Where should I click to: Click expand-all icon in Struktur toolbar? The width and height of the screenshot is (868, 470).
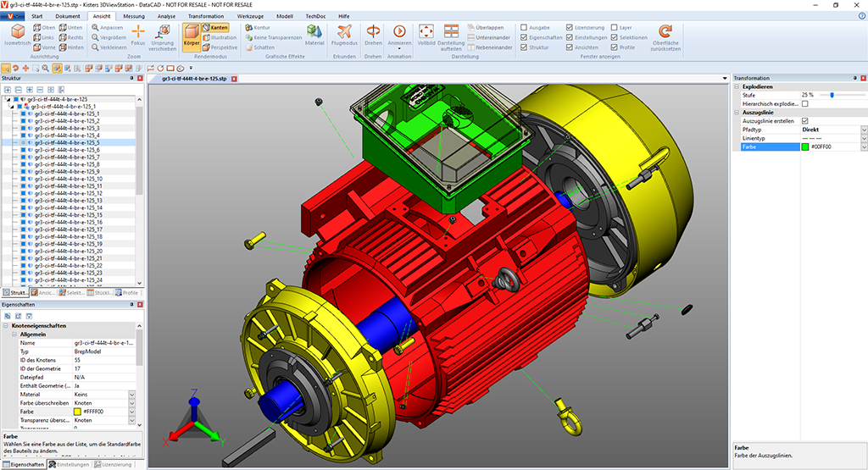click(x=8, y=90)
